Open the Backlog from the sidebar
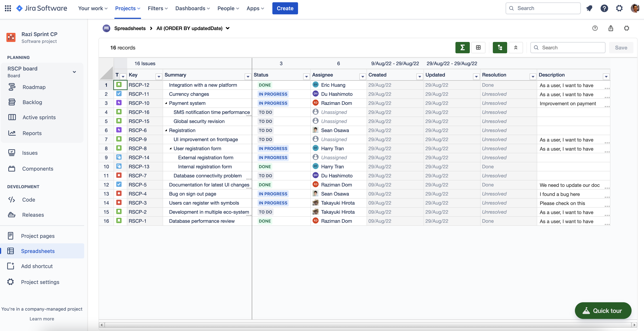The width and height of the screenshot is (644, 331). click(32, 102)
